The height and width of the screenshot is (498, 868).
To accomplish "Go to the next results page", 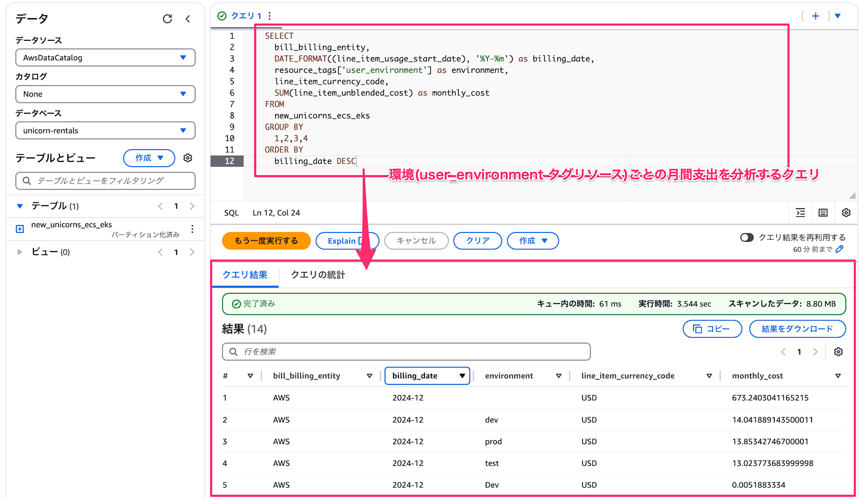I will point(815,352).
